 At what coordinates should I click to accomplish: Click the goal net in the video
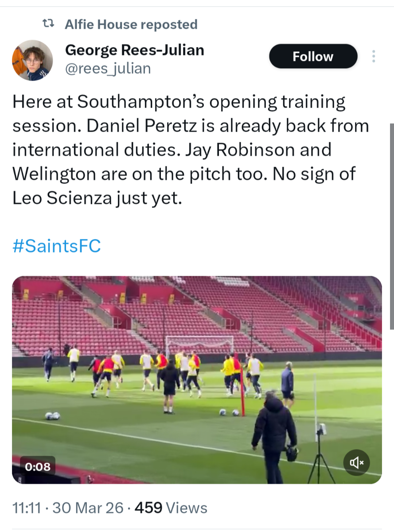pyautogui.click(x=199, y=344)
